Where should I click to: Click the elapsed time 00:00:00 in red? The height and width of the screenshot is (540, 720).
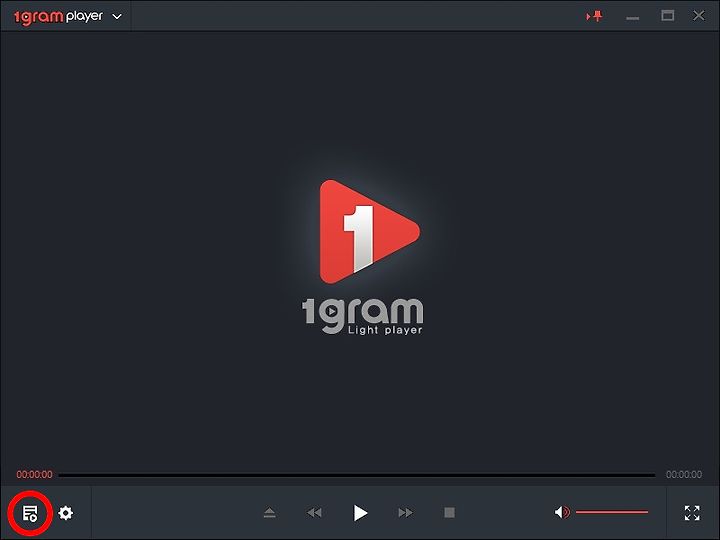[34, 474]
